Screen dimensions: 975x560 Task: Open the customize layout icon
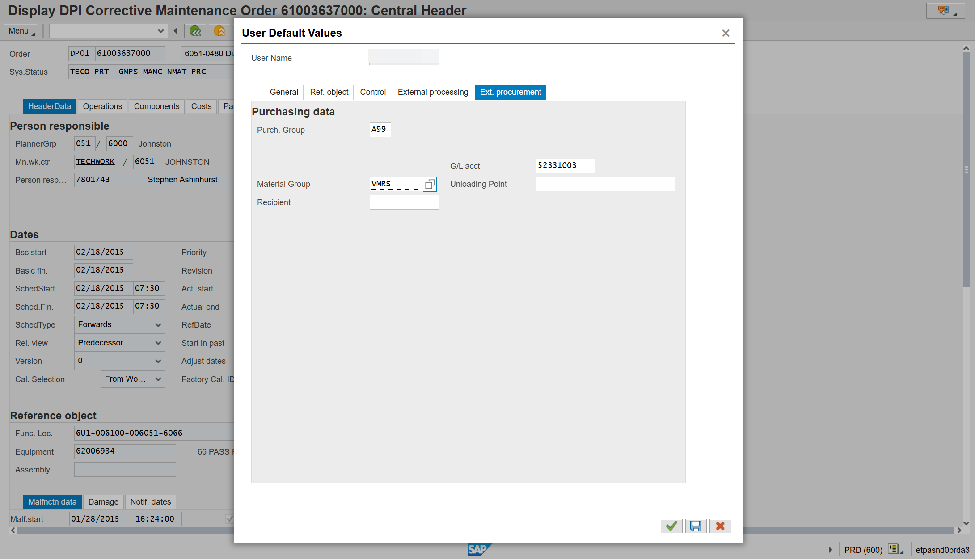[x=945, y=10]
